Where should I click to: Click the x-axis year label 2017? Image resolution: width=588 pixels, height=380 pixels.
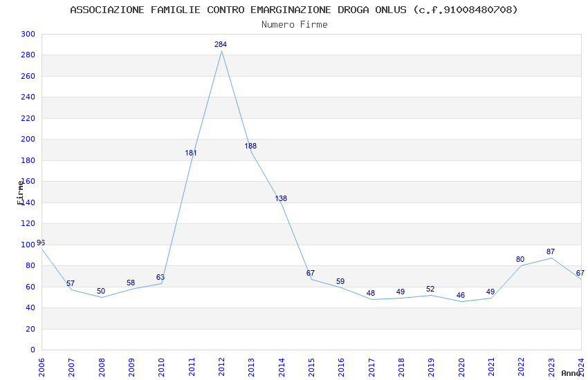[371, 367]
